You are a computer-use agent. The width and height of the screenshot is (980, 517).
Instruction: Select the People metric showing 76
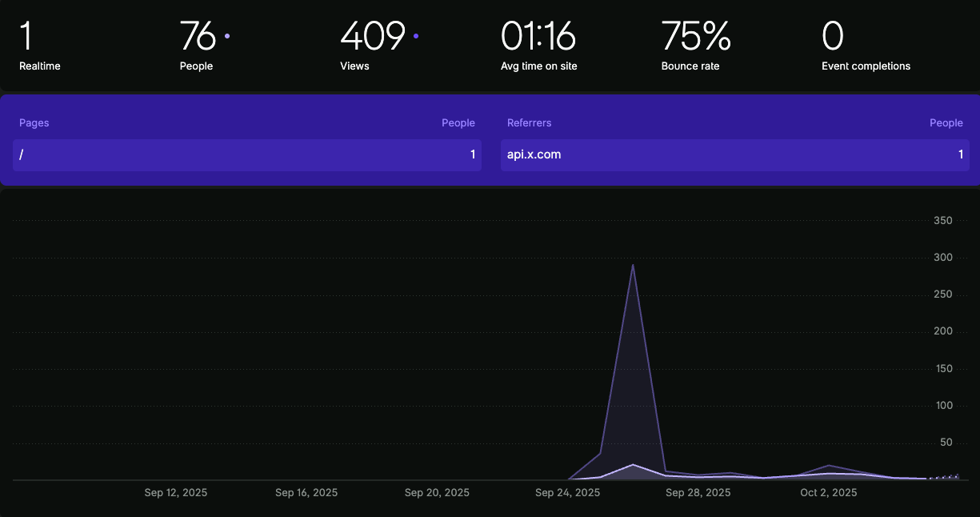[198, 46]
